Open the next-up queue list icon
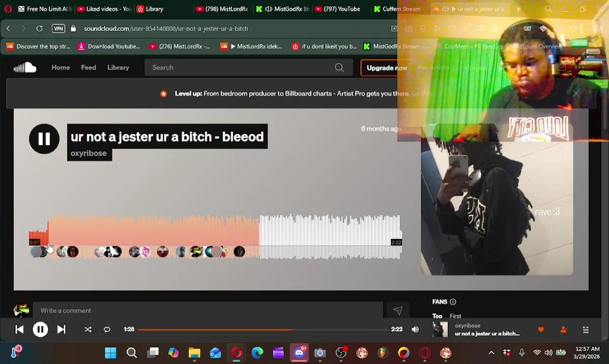609x364 pixels. (x=586, y=330)
